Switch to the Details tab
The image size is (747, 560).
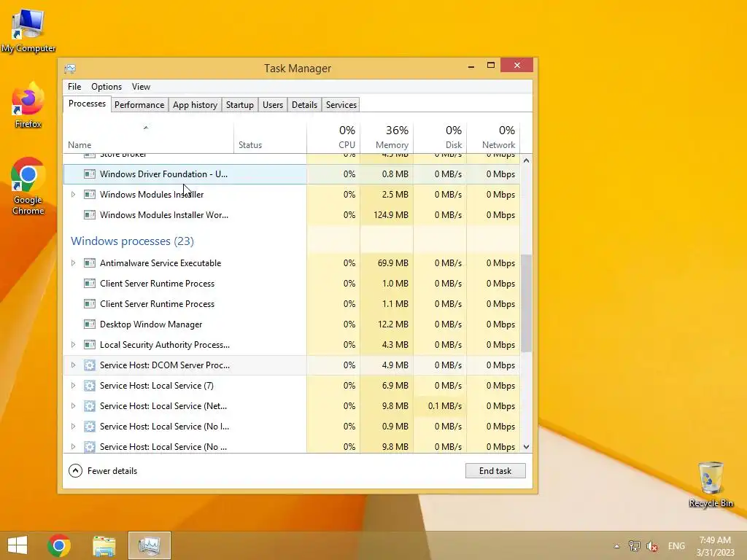pyautogui.click(x=304, y=105)
